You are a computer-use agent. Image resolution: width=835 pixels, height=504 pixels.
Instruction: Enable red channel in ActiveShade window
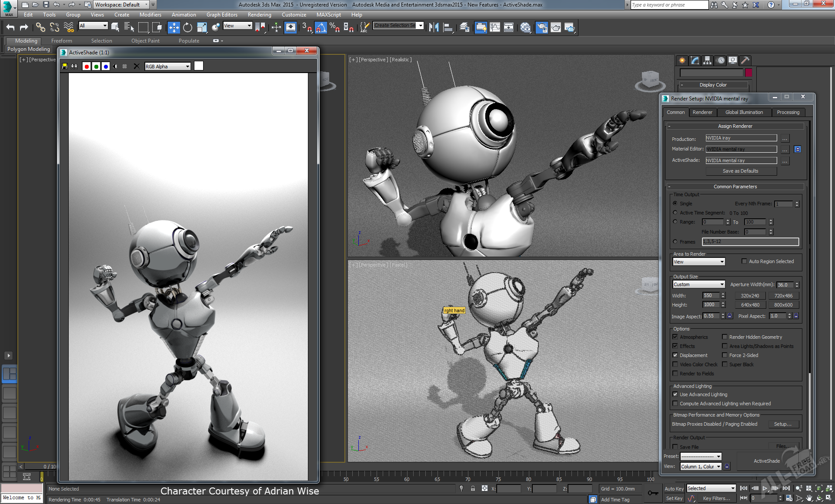pos(87,66)
